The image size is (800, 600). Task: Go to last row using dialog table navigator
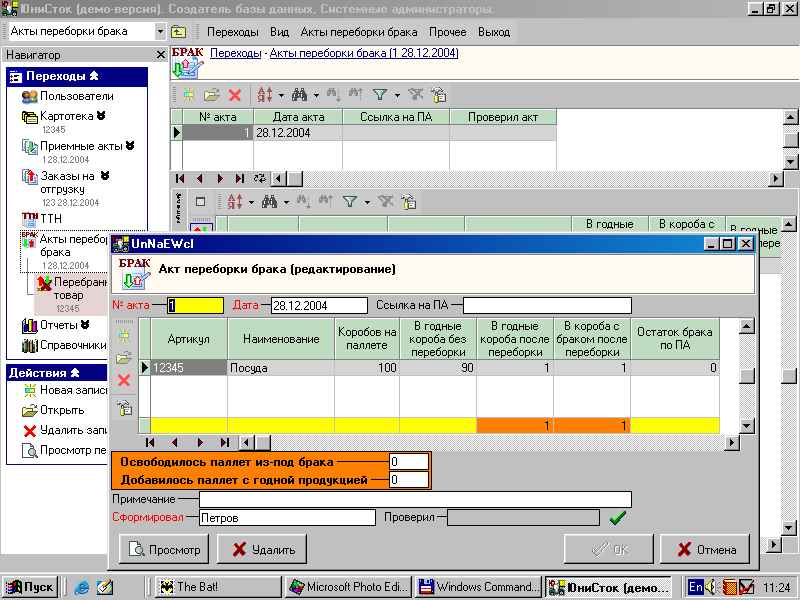pos(224,442)
